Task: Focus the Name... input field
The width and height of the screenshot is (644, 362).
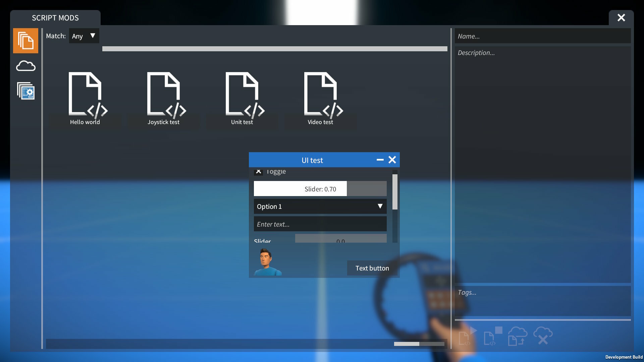Action: [543, 36]
